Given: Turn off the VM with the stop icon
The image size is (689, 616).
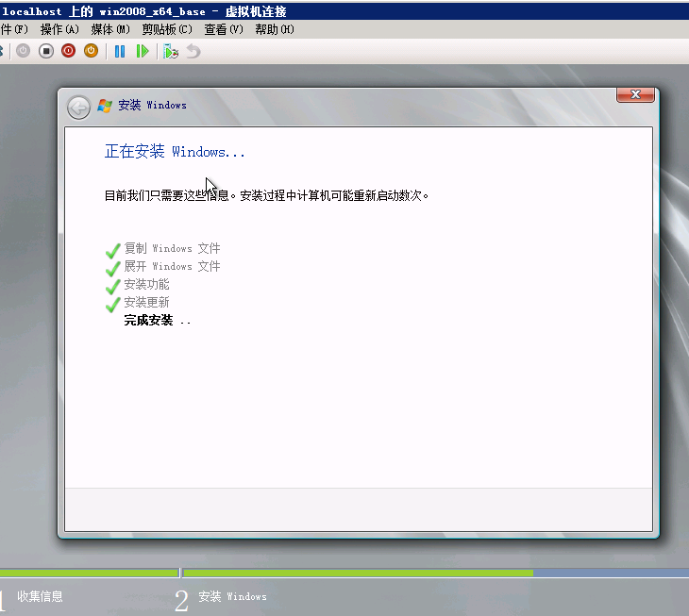Looking at the screenshot, I should click(x=45, y=51).
